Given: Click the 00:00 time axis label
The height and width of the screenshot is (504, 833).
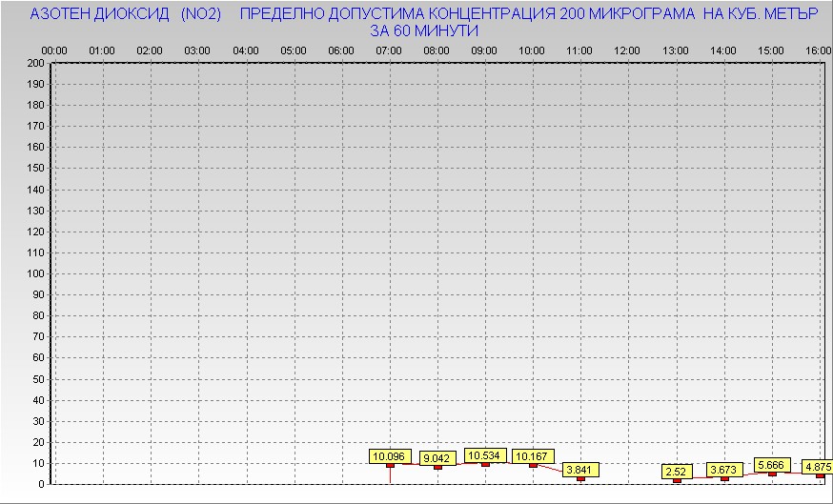Looking at the screenshot, I should click(54, 50).
